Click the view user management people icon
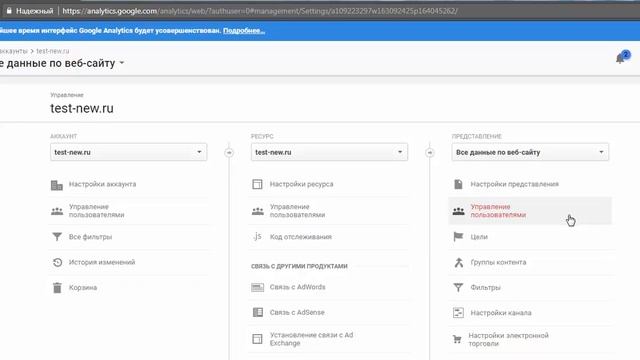This screenshot has height=360, width=640. click(458, 211)
